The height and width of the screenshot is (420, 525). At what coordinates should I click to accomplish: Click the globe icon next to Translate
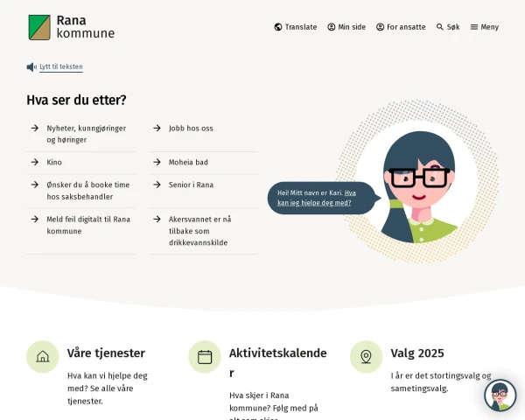pyautogui.click(x=278, y=27)
